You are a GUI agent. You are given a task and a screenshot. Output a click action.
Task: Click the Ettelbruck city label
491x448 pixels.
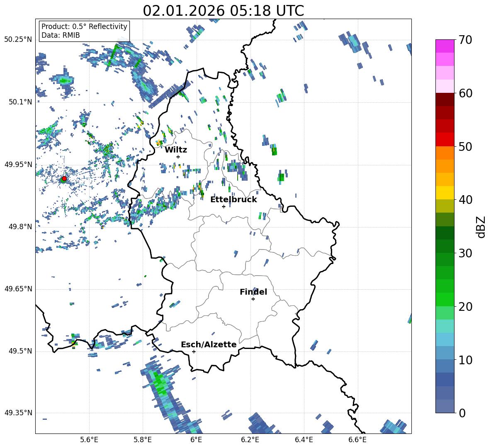pos(233,200)
